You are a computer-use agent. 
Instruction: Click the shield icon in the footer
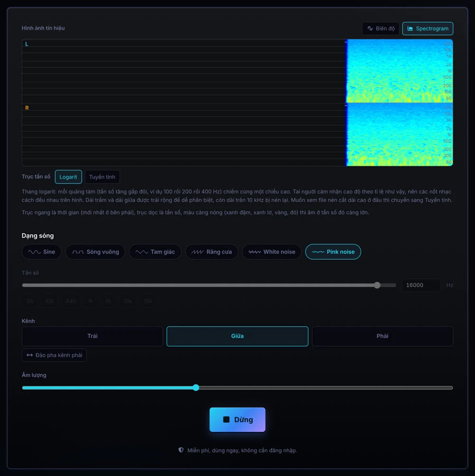pos(181,450)
